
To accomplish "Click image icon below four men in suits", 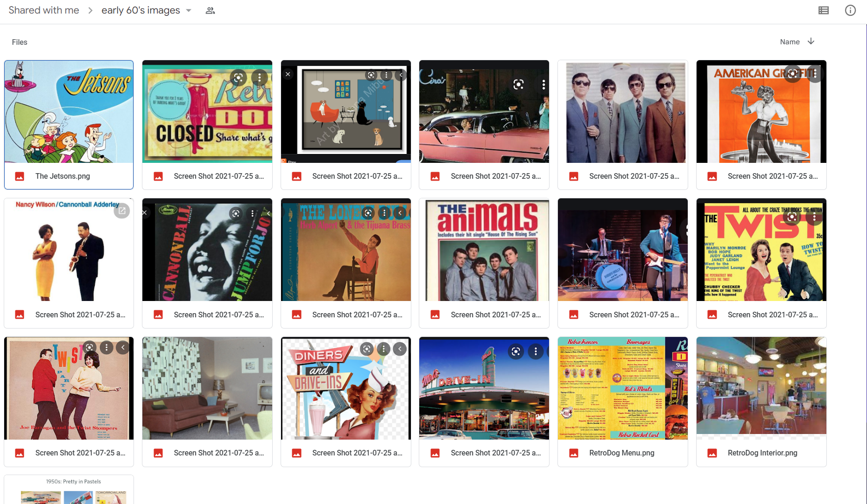I will [x=573, y=176].
